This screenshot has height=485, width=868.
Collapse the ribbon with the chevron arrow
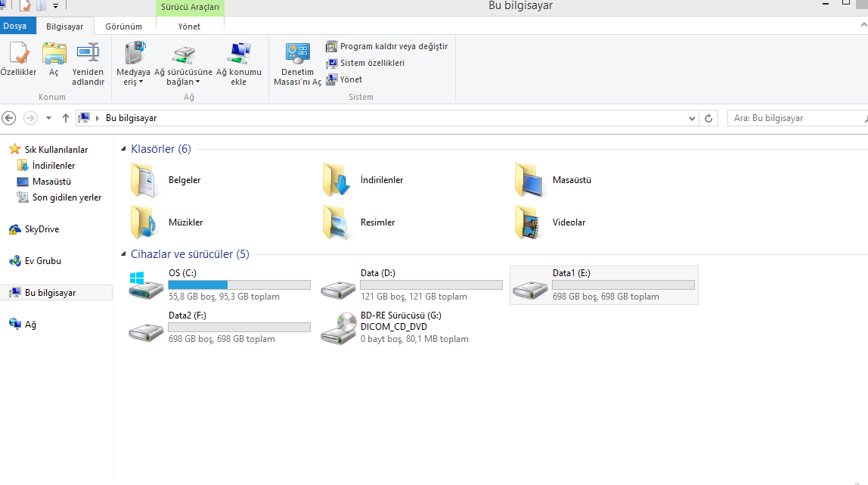(x=863, y=25)
